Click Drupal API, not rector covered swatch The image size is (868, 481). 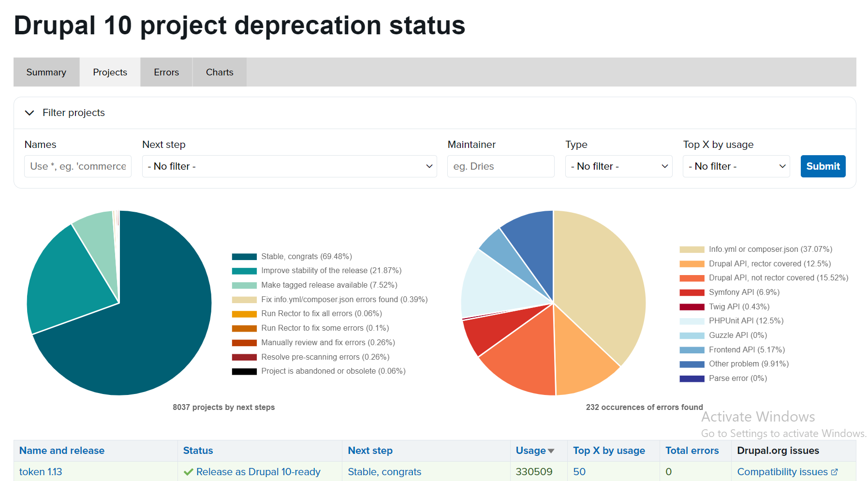pyautogui.click(x=692, y=278)
